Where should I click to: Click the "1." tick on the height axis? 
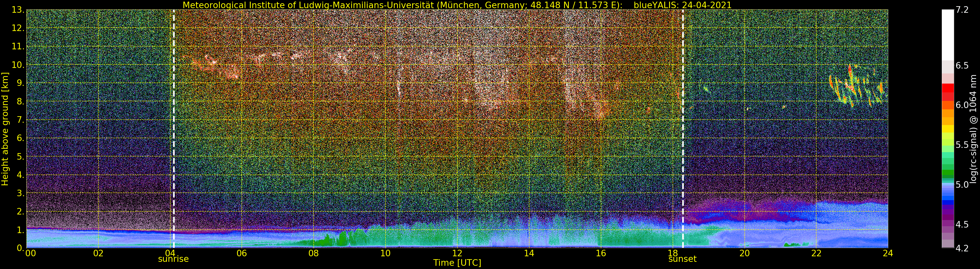coord(20,229)
